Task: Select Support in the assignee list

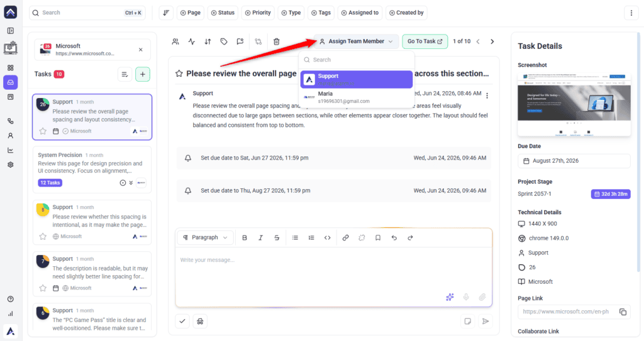Action: pos(357,79)
